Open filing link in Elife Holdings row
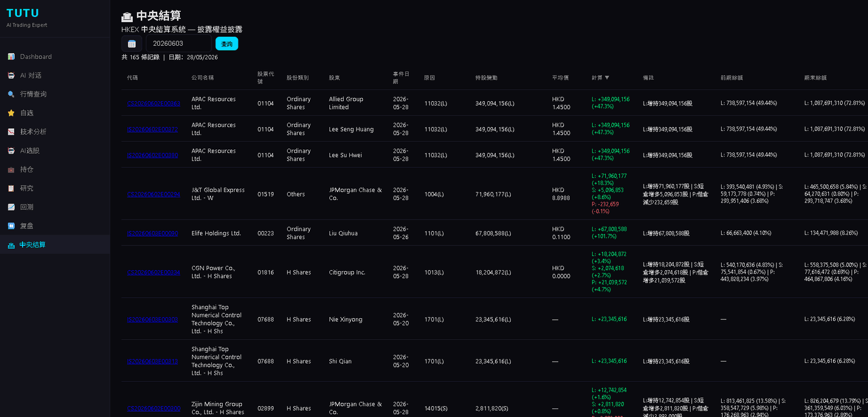Viewport: 868px width, 417px height. [x=152, y=233]
